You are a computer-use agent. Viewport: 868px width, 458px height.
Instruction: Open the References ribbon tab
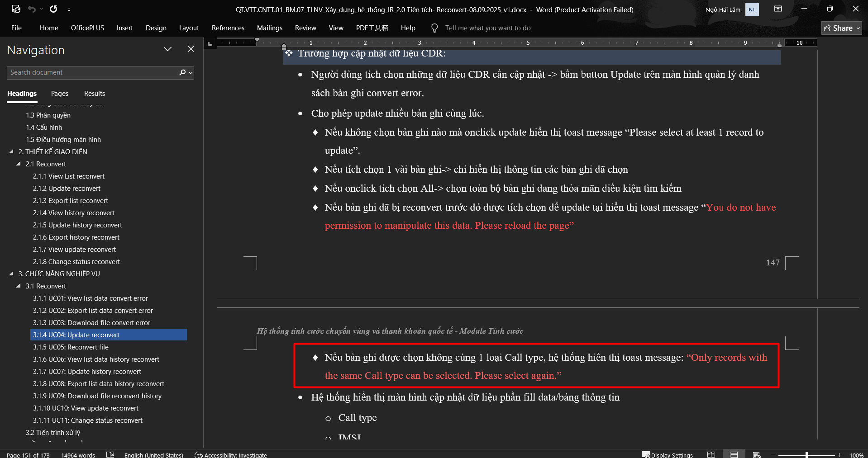228,28
